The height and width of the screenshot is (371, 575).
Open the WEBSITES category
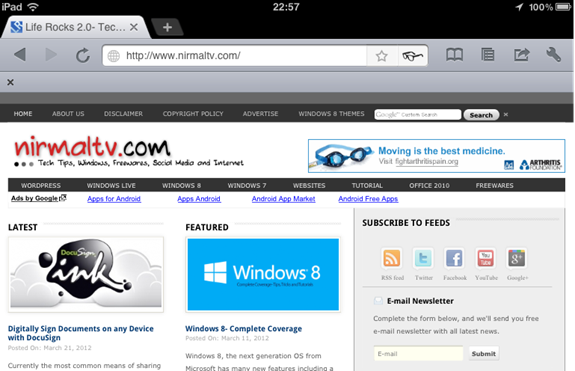point(309,186)
